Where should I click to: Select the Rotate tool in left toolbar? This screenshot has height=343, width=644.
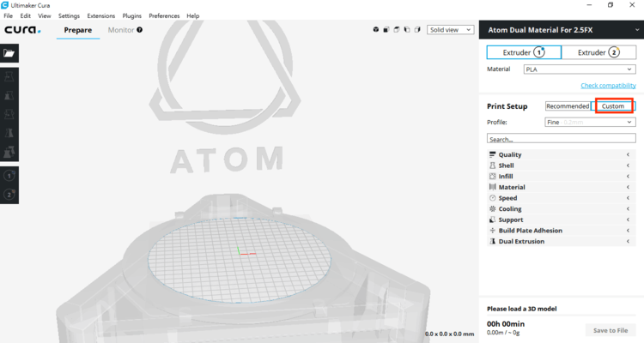coord(9,114)
